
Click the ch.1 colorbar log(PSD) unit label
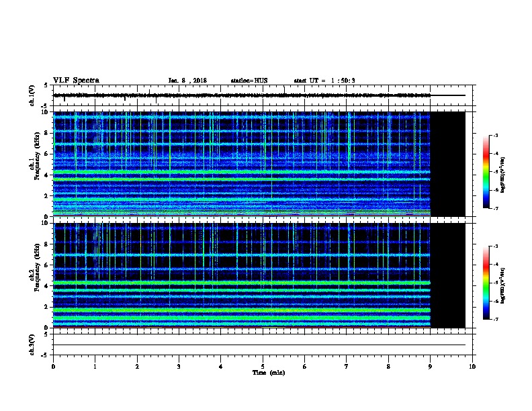pos(503,175)
